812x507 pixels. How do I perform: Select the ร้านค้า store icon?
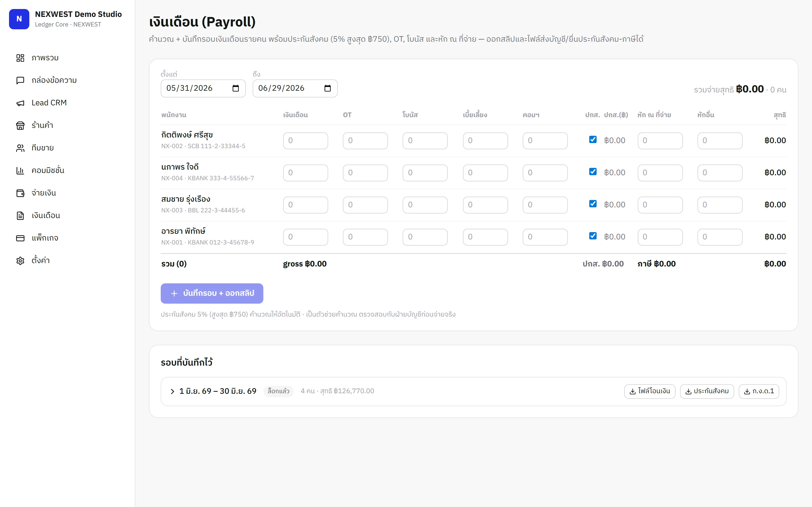click(x=20, y=125)
